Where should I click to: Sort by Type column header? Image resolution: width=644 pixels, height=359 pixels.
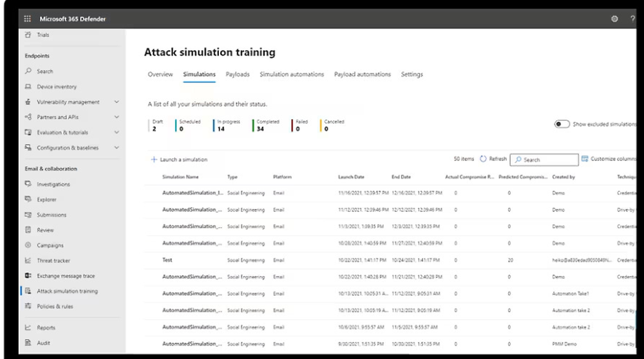232,177
